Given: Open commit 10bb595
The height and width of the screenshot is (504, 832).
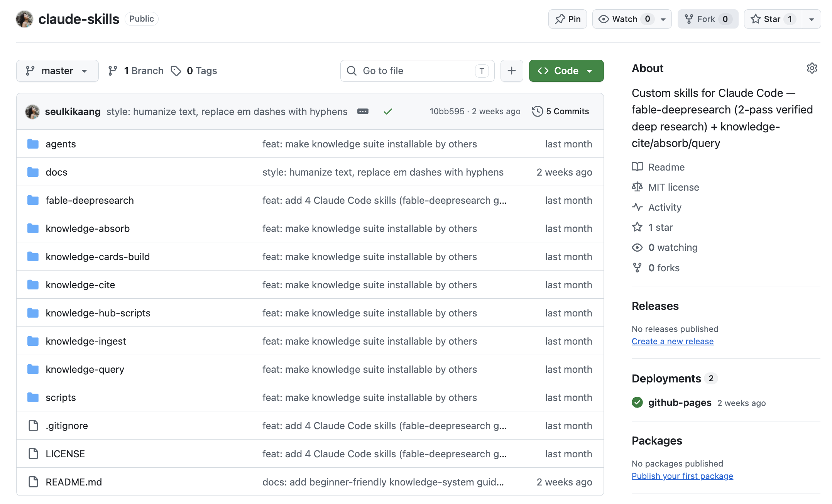Looking at the screenshot, I should 447,112.
